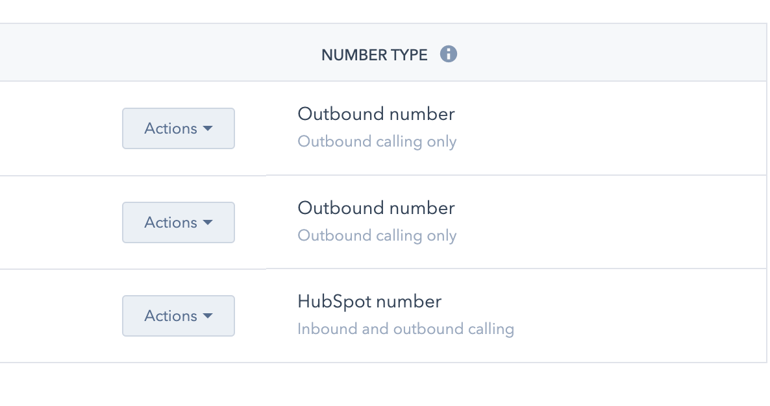The image size is (770, 406).
Task: Click the NUMBER TYPE column header
Action: (374, 54)
